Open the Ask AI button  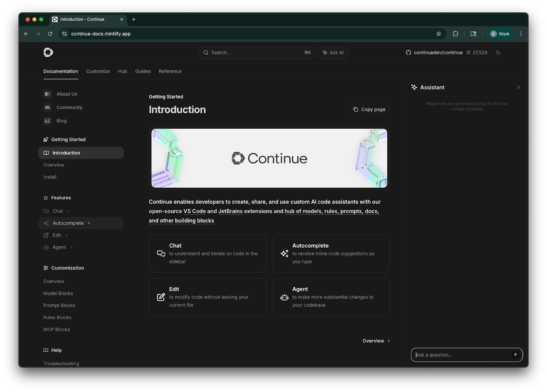(x=333, y=52)
